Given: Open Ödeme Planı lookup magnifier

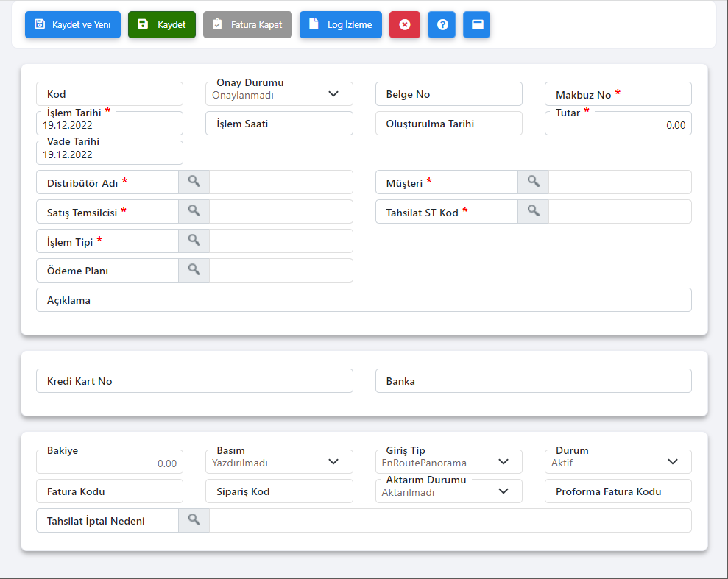Looking at the screenshot, I should (x=194, y=270).
